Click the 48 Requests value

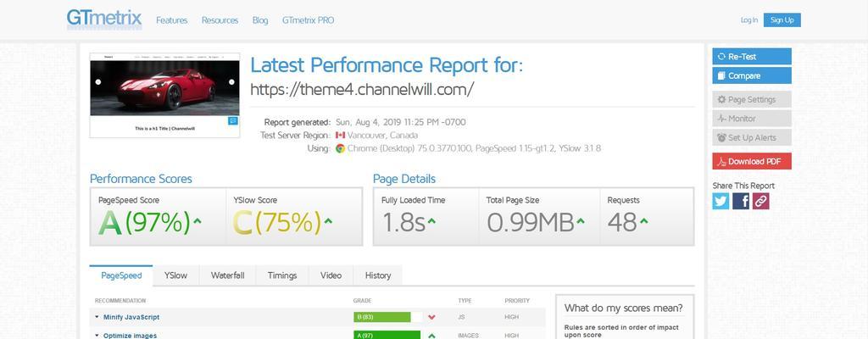[622, 222]
